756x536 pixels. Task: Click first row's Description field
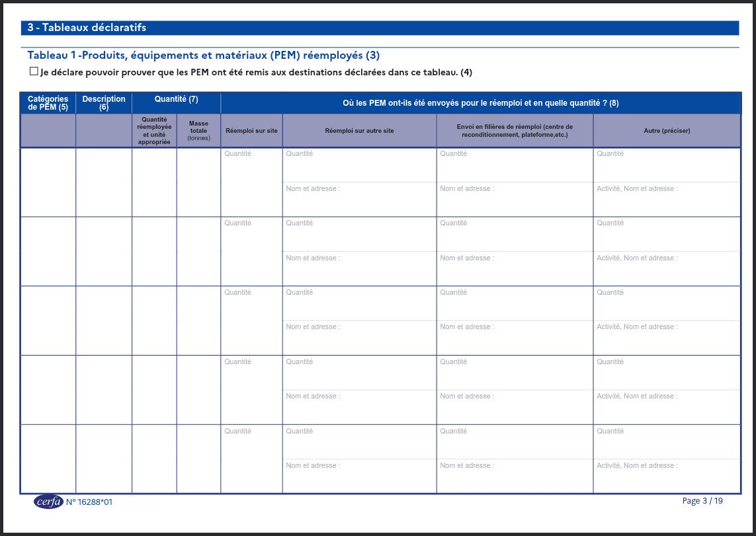click(x=104, y=182)
